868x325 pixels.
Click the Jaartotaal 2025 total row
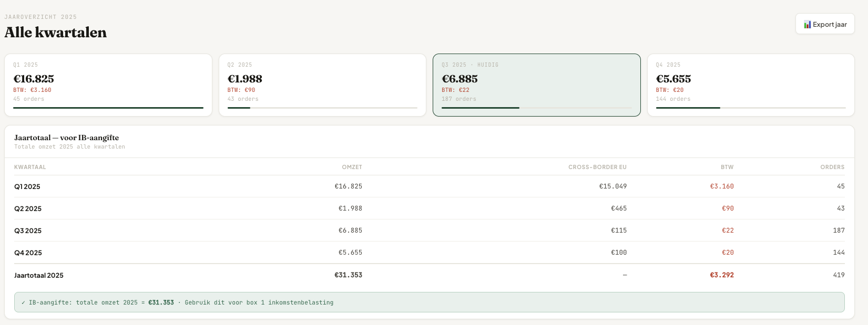click(x=429, y=275)
